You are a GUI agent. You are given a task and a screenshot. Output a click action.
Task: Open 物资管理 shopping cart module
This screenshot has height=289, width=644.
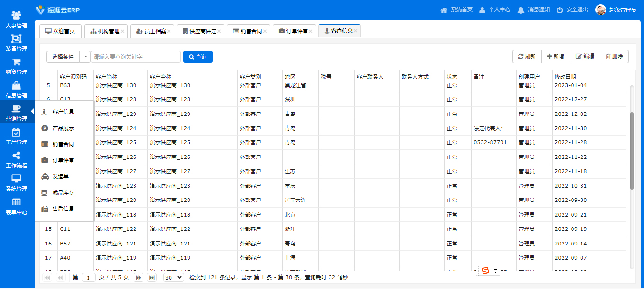click(17, 66)
